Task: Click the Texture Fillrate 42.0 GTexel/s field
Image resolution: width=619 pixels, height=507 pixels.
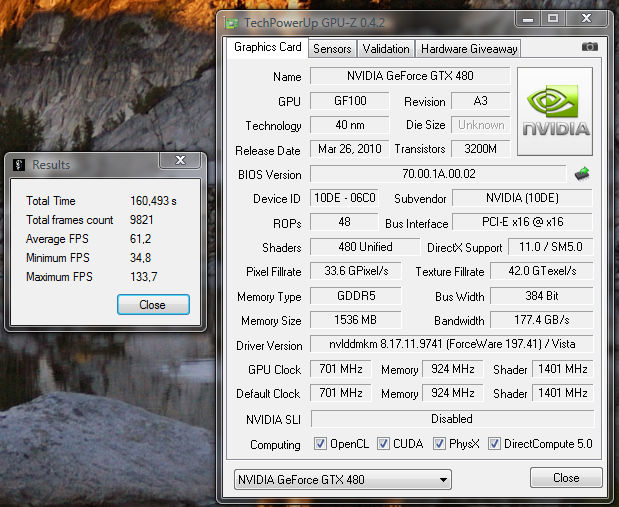Action: tap(542, 271)
